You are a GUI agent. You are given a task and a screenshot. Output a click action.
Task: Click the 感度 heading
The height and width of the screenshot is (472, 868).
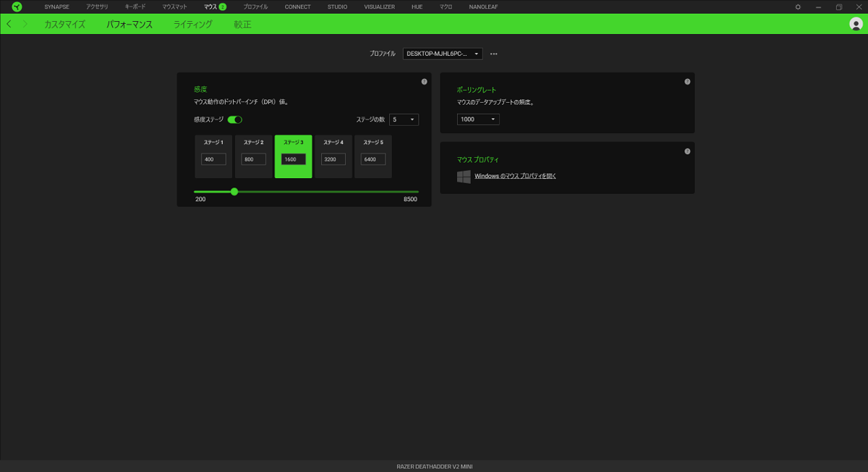[200, 90]
